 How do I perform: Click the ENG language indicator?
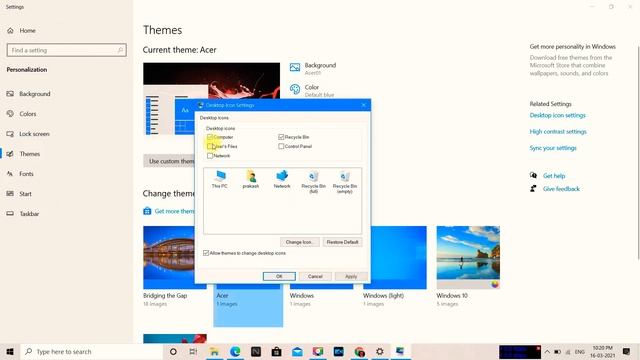580,351
